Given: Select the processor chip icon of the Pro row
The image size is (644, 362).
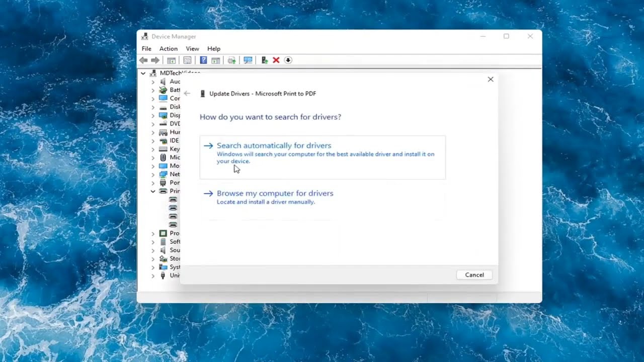Looking at the screenshot, I should coord(163,233).
